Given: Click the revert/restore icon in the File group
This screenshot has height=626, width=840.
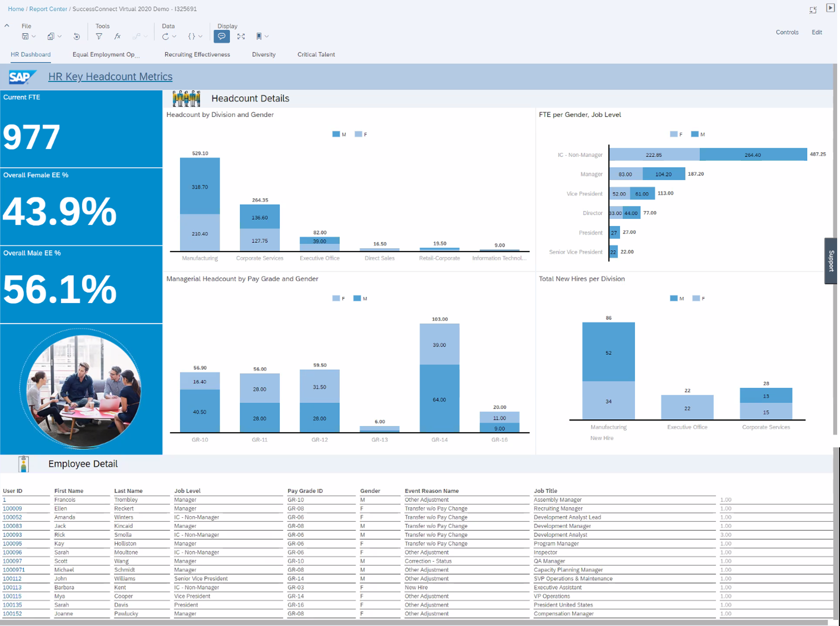Looking at the screenshot, I should [77, 36].
